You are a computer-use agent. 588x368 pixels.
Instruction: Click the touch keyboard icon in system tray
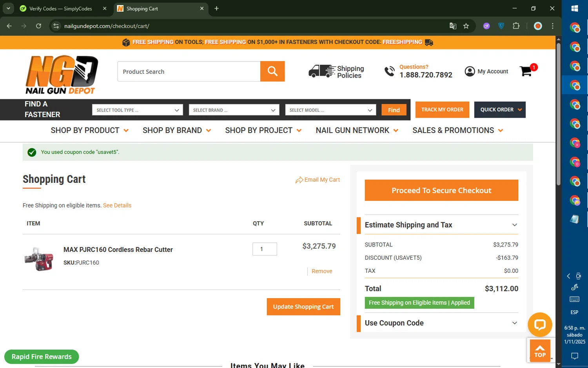pos(575,299)
